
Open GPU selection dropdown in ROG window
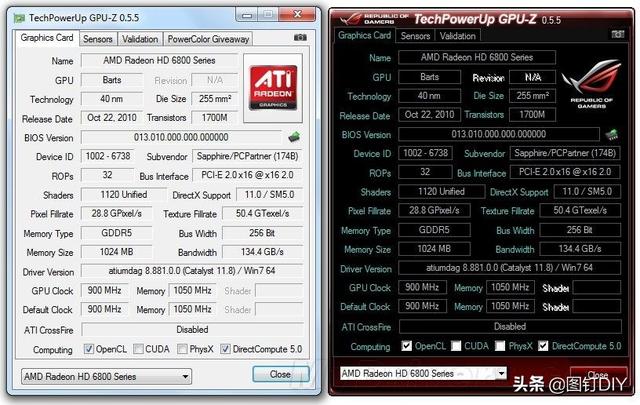click(x=423, y=373)
